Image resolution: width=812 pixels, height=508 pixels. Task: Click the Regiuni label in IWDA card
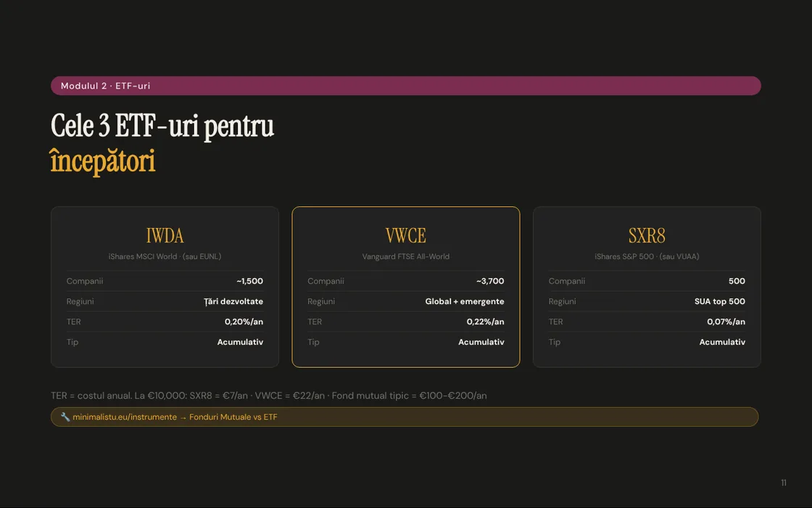(x=80, y=301)
